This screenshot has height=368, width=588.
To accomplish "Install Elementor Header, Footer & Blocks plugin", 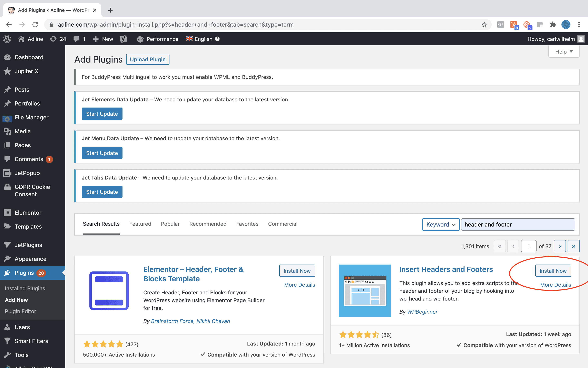I will [x=297, y=271].
